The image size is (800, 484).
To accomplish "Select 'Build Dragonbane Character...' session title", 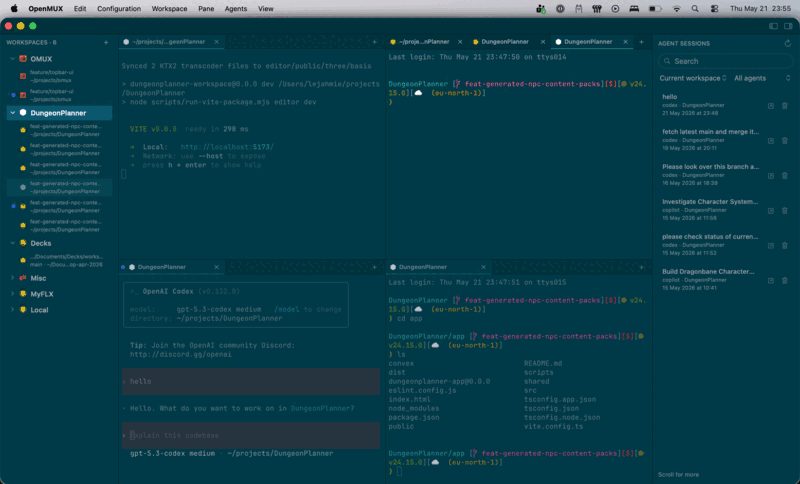I will click(x=708, y=271).
